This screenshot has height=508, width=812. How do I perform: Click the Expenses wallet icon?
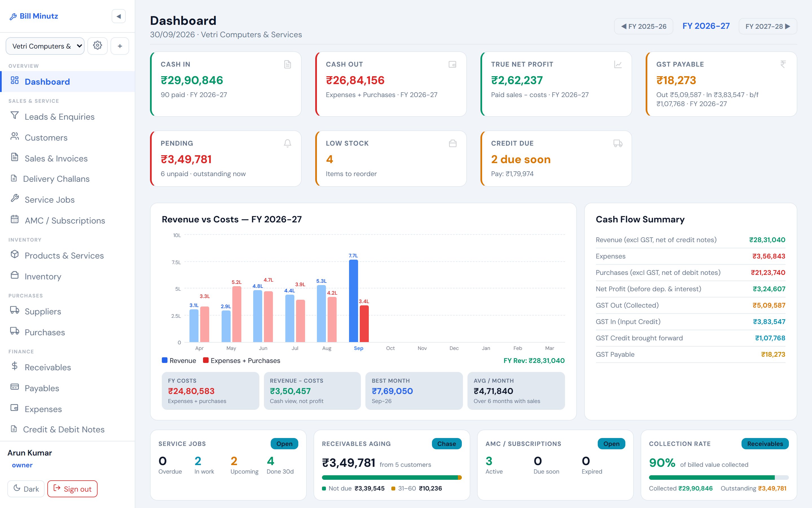pyautogui.click(x=15, y=408)
